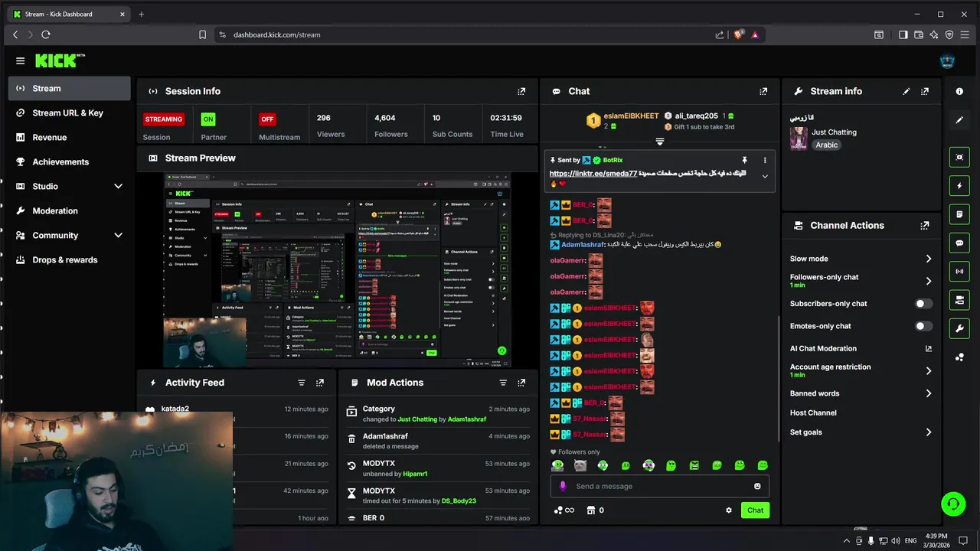Pop out the Stream info panel

click(925, 91)
